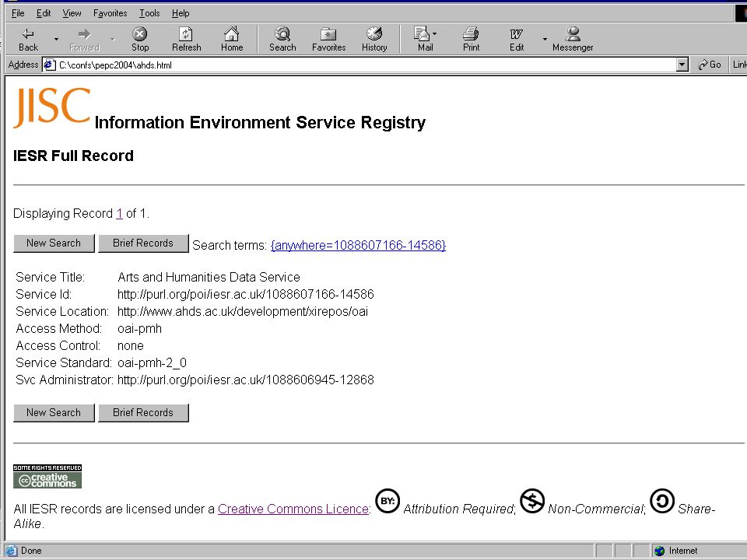
Task: Open the Tools menu
Action: point(149,13)
